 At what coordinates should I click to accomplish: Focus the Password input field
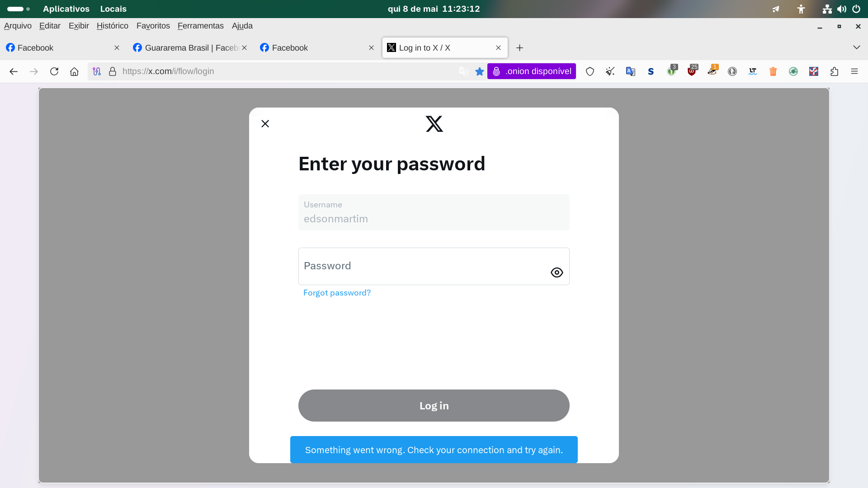point(434,266)
